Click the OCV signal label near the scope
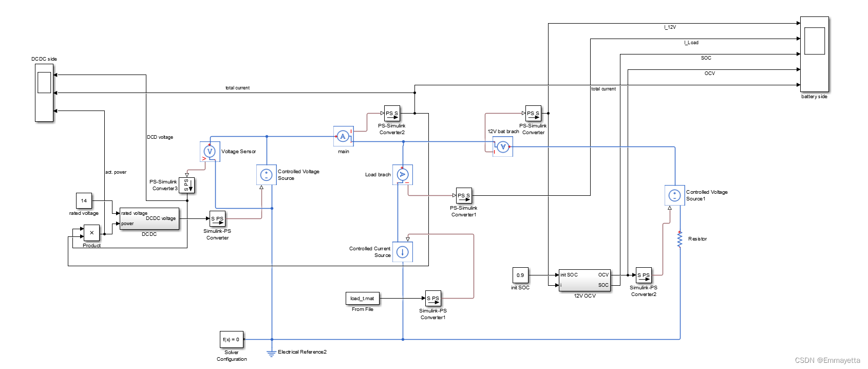This screenshot has width=868, height=369. [709, 73]
